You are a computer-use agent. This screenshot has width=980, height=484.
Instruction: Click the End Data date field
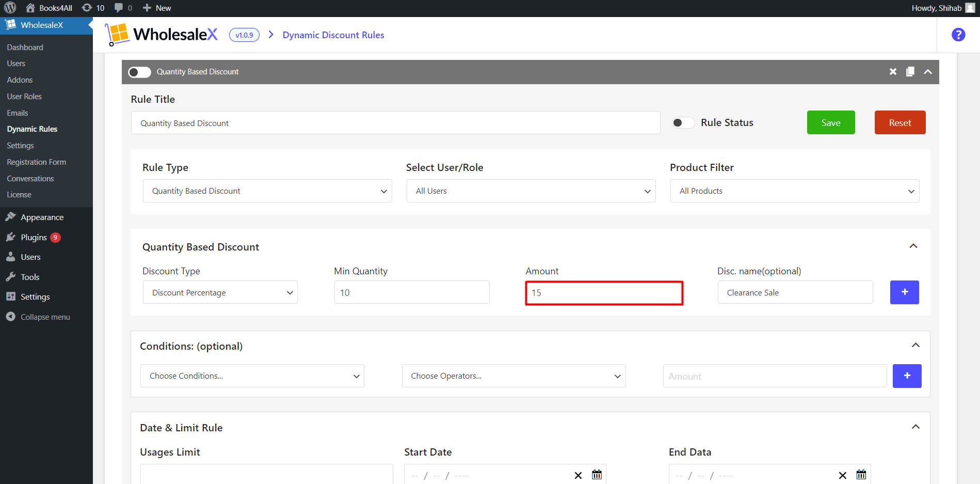click(769, 474)
